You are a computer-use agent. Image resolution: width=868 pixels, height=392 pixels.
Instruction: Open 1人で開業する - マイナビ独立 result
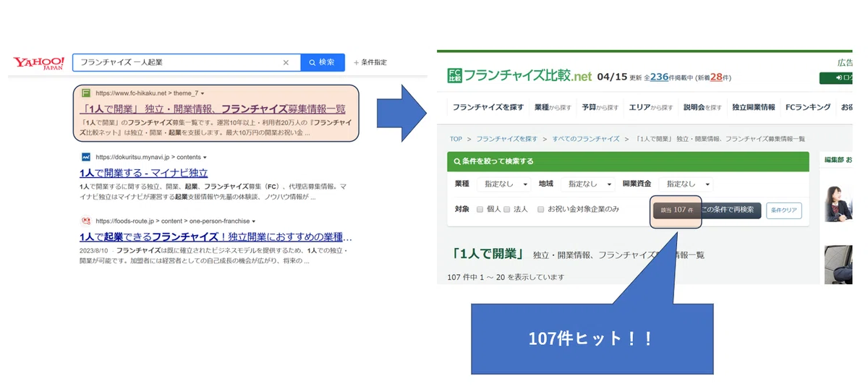pos(144,173)
